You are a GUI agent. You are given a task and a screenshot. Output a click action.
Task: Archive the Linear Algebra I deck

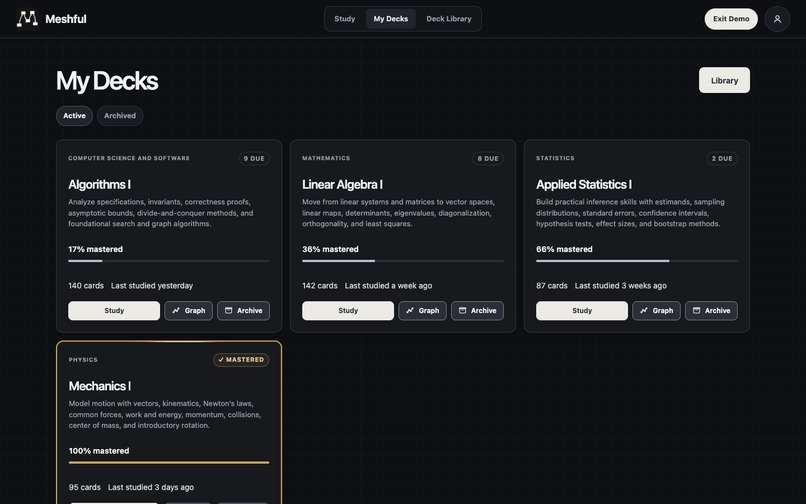tap(477, 311)
